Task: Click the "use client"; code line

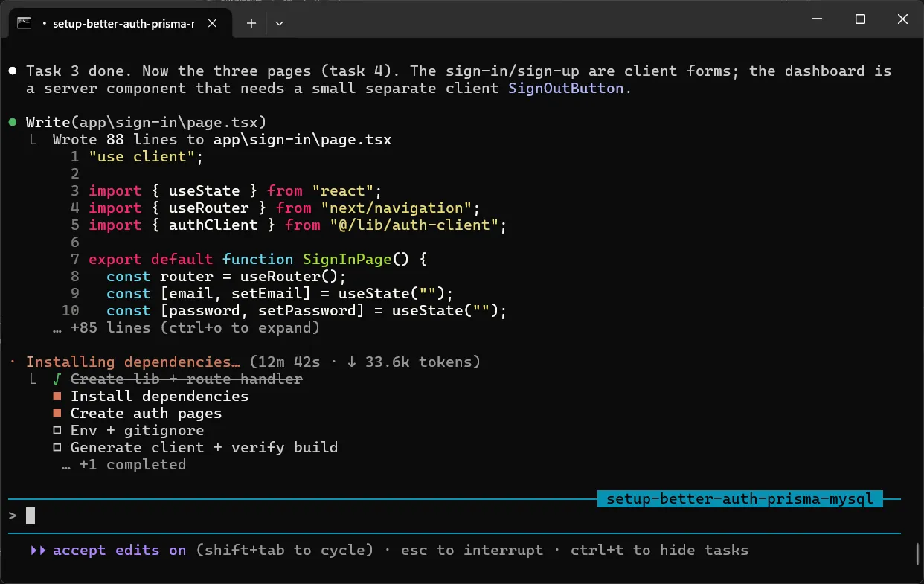Action: [x=146, y=156]
